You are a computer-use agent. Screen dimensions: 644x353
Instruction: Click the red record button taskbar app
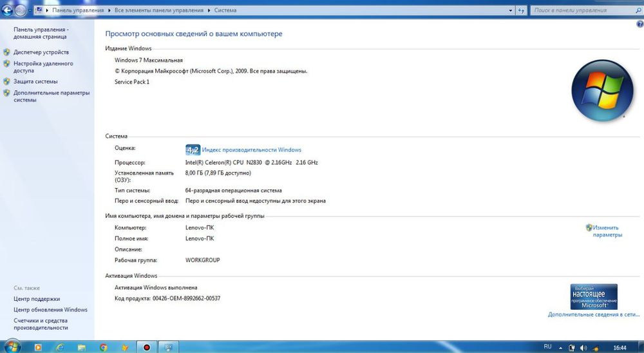pyautogui.click(x=147, y=347)
